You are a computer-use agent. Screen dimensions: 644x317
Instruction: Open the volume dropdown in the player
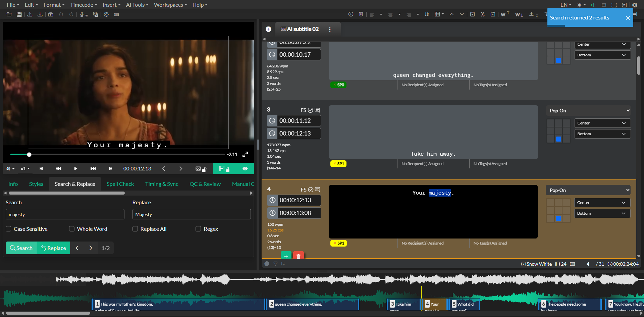click(x=10, y=168)
